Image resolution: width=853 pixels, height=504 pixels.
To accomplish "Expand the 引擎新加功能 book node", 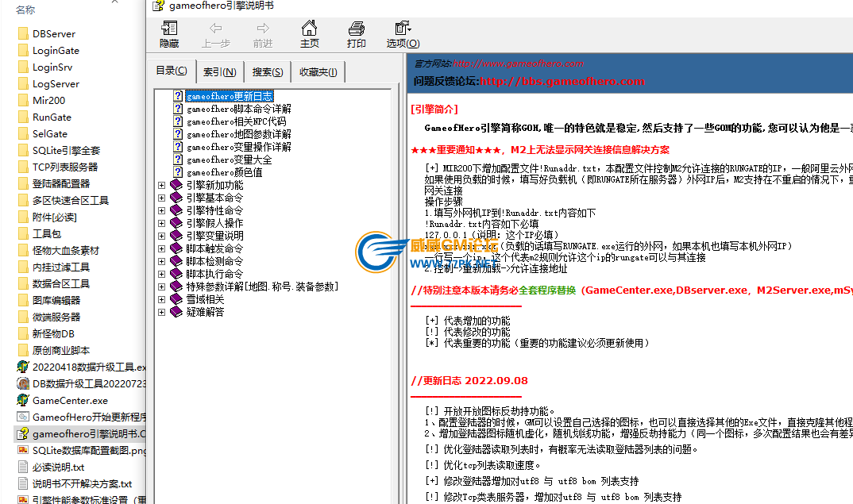I will [x=161, y=186].
